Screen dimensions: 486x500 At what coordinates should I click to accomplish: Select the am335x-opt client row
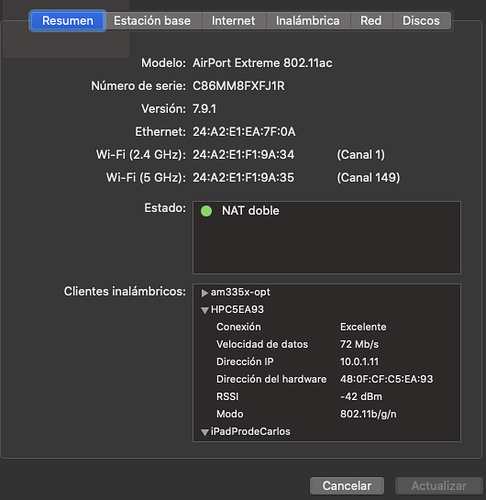tap(327, 292)
